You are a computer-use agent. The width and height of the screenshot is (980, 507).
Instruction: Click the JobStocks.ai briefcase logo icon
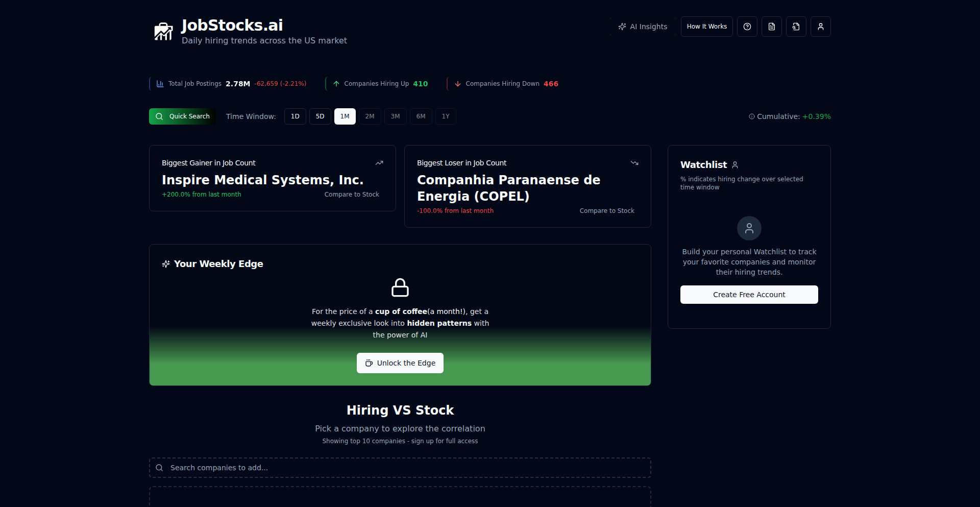tap(163, 31)
